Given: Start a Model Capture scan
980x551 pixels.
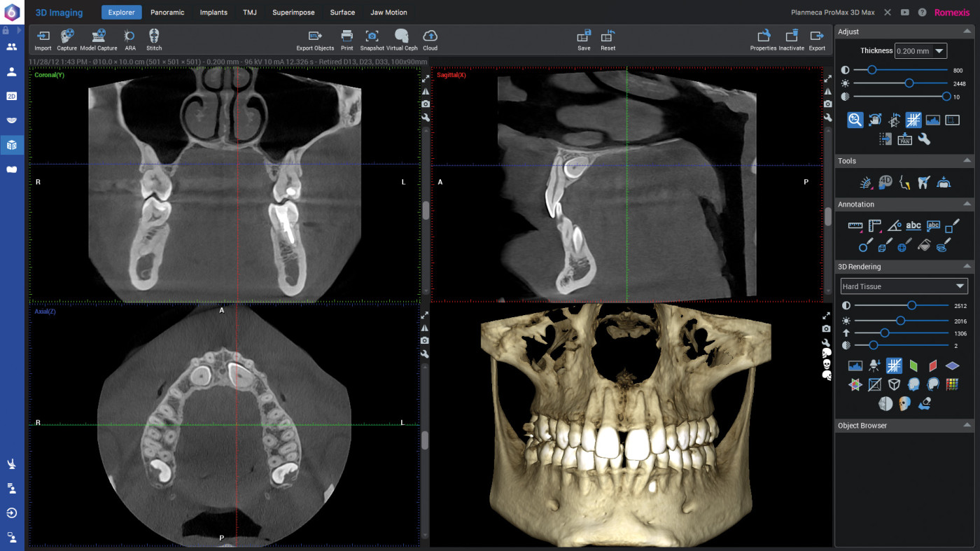Looking at the screenshot, I should coord(99,39).
